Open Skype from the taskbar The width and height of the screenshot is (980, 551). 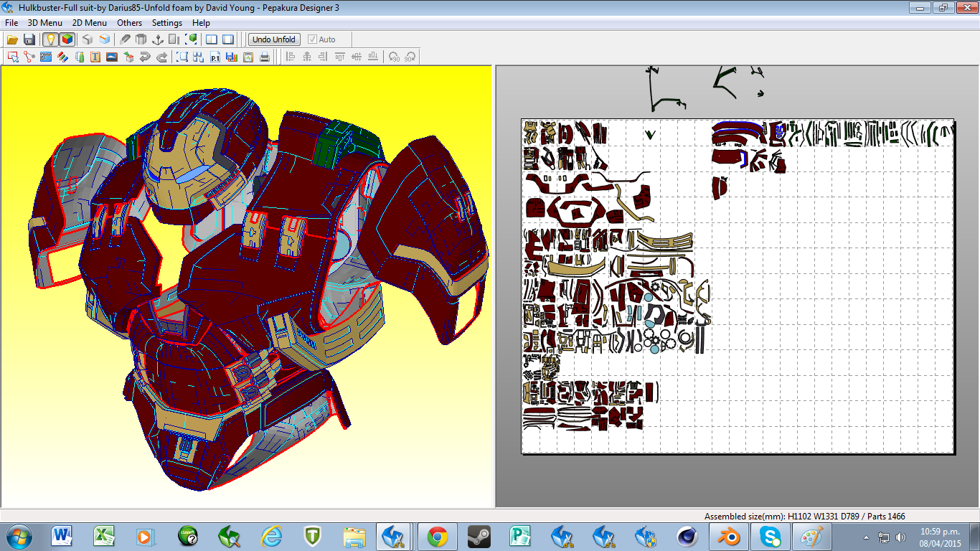point(771,536)
